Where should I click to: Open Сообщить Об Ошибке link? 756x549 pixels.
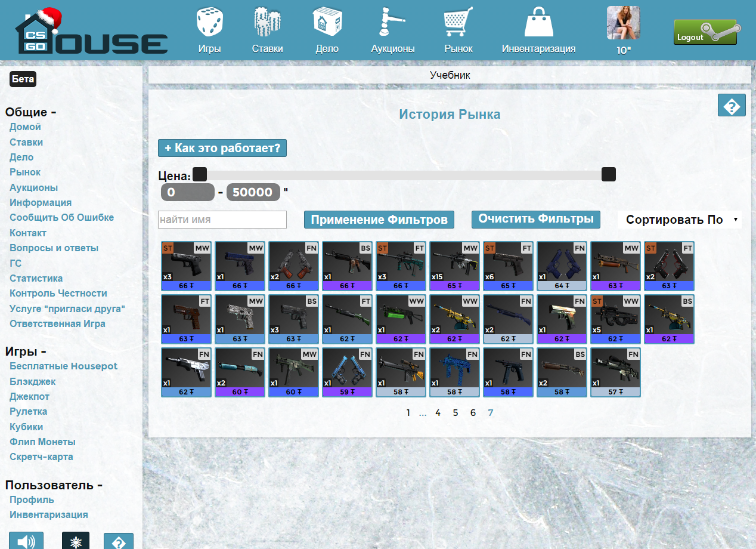coord(61,218)
